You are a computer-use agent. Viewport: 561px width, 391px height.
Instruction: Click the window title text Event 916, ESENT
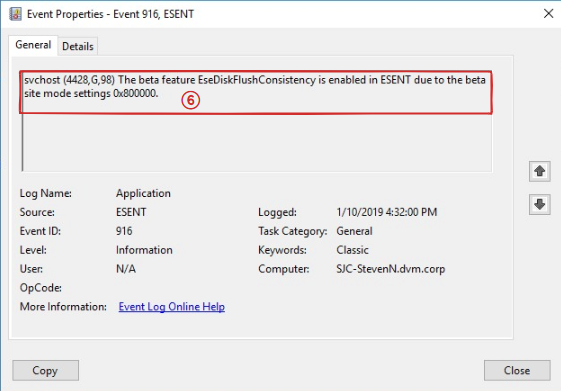pos(153,14)
